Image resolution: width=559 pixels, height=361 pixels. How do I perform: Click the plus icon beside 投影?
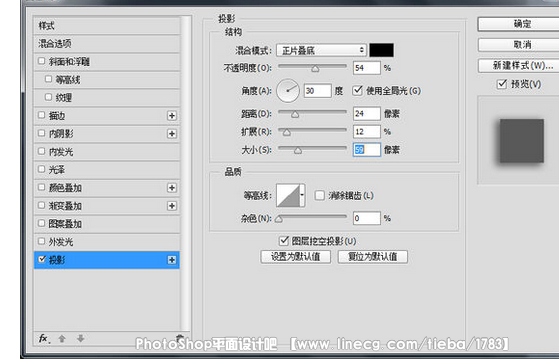[172, 260]
